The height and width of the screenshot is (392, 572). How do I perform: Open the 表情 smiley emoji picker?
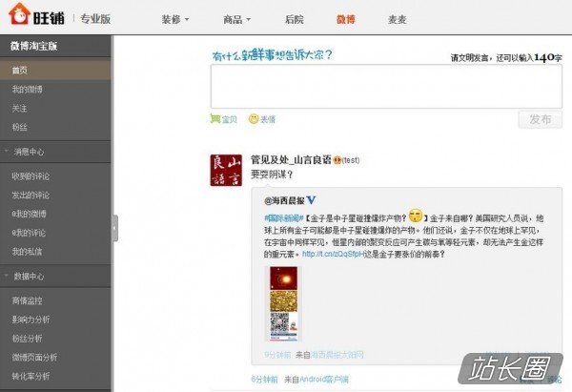254,119
